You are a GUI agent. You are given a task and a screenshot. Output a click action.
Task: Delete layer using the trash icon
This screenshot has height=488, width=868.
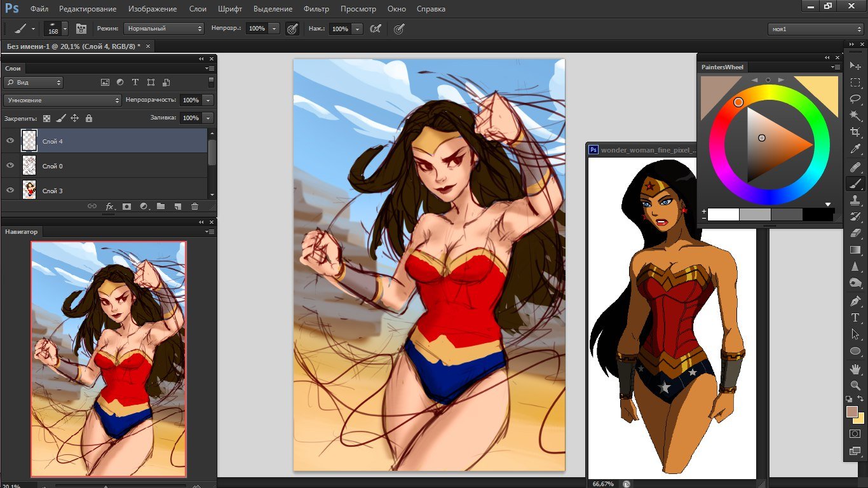coord(194,207)
